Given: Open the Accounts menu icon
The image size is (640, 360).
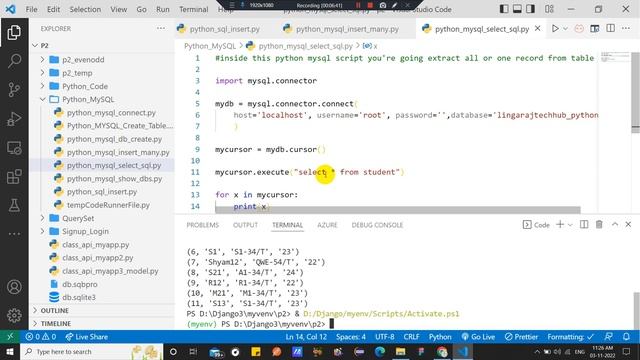Looking at the screenshot, I should coord(14,287).
